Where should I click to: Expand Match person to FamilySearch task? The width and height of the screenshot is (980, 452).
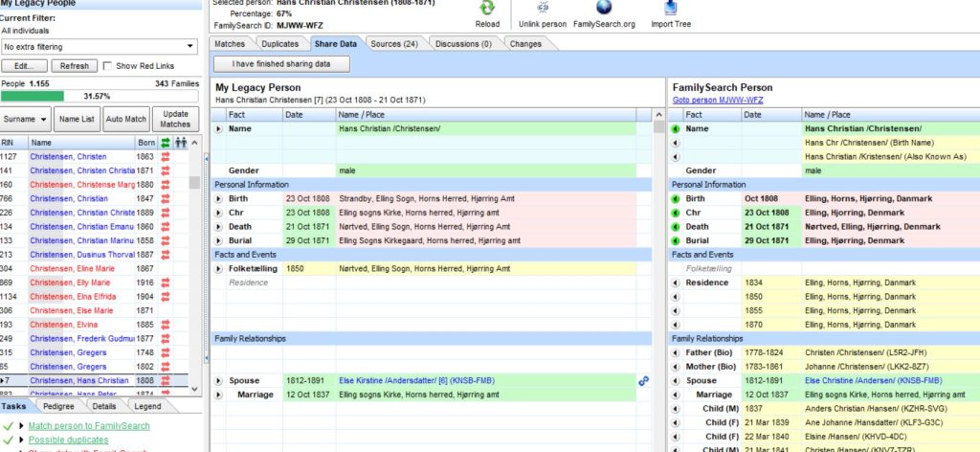pos(21,426)
